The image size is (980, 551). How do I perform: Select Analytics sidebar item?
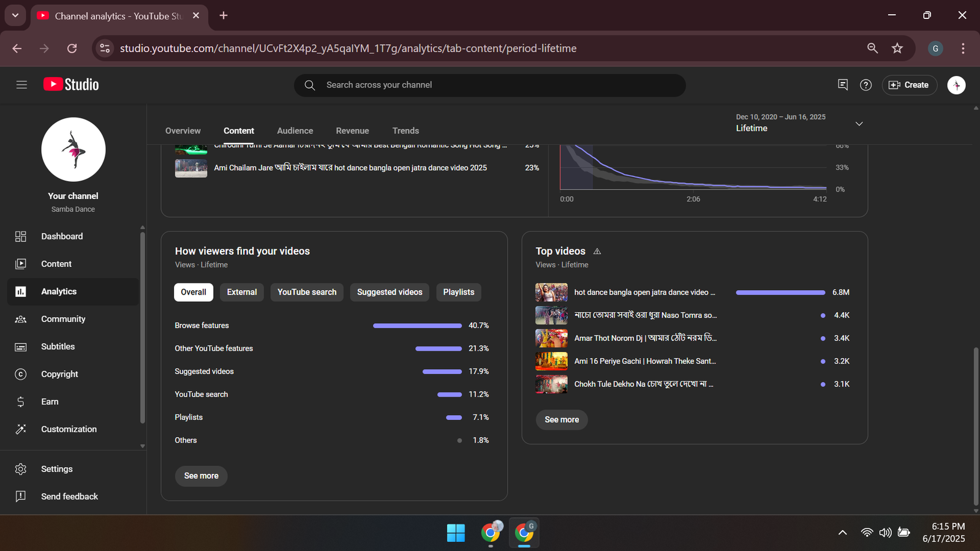coord(73,291)
